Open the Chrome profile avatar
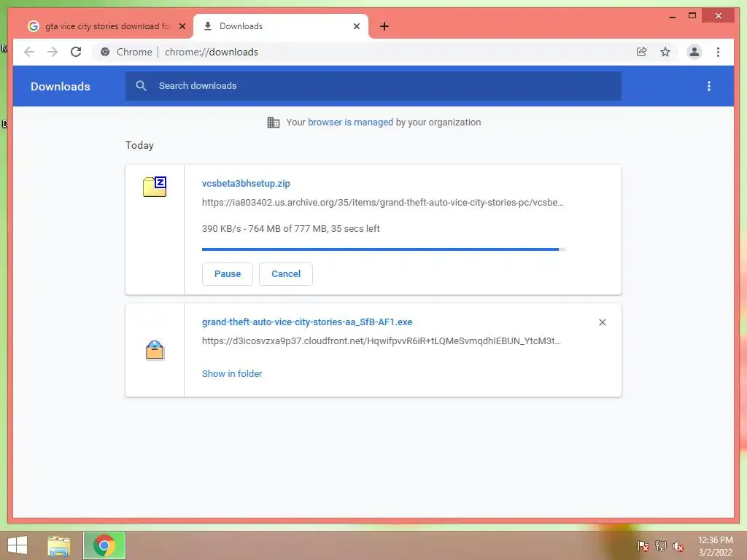 click(x=694, y=52)
